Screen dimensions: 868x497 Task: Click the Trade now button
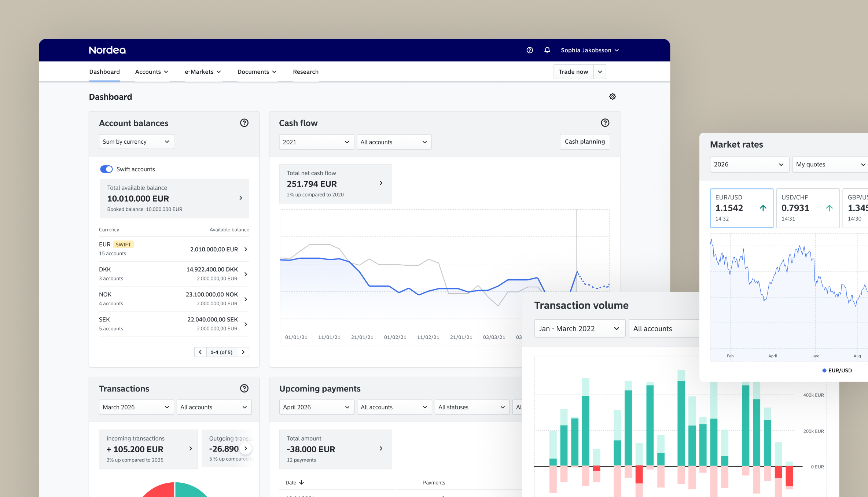[573, 71]
